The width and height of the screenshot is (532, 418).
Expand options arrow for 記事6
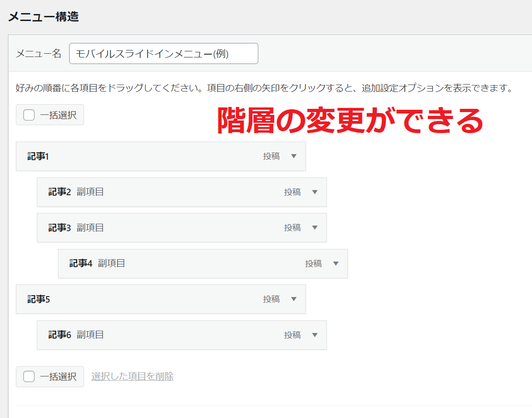[315, 335]
